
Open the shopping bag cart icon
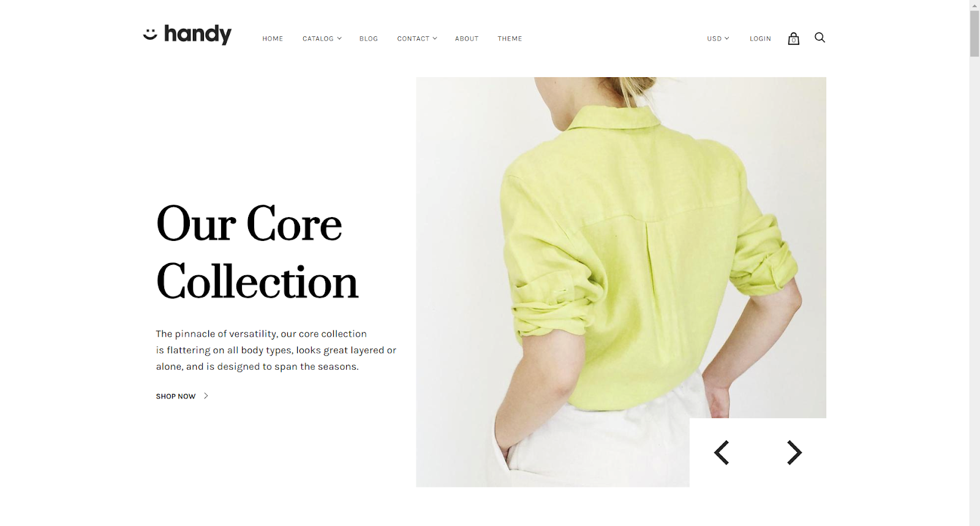tap(793, 39)
